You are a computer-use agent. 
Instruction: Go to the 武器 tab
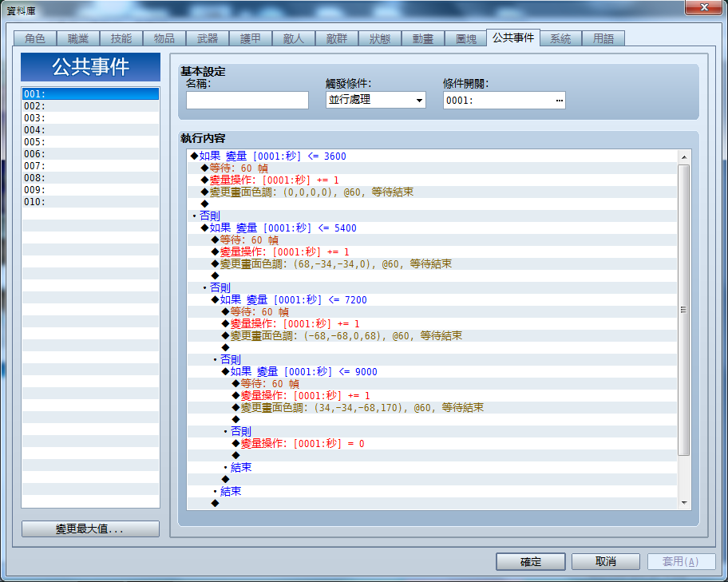coord(208,38)
